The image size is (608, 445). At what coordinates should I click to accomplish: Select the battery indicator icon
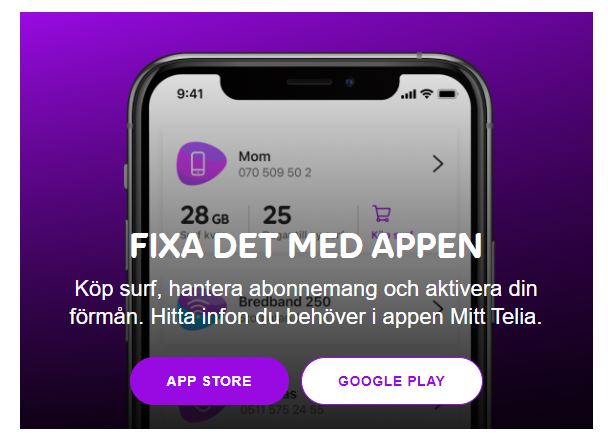tap(448, 94)
